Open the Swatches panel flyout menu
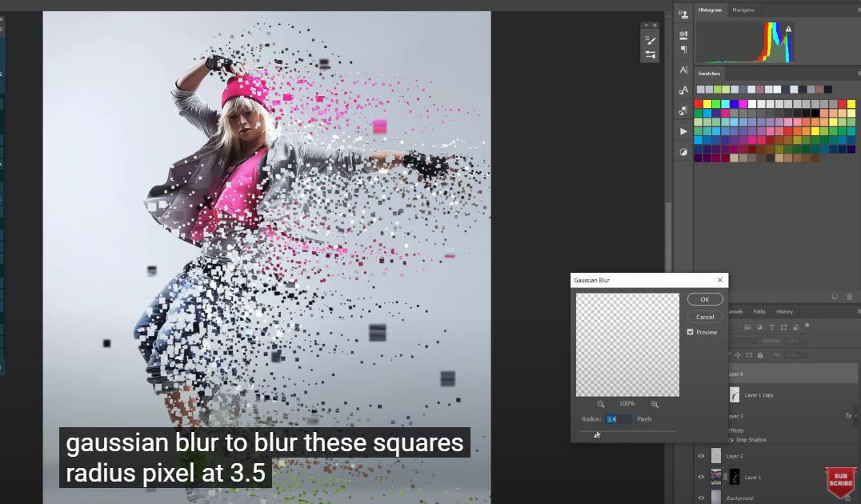This screenshot has width=861, height=504. [x=859, y=73]
